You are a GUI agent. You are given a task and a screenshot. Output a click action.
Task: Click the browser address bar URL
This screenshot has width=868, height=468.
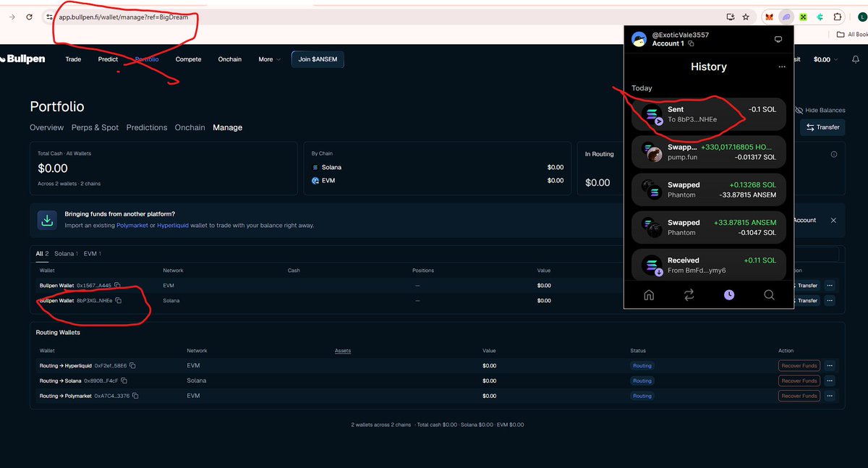pyautogui.click(x=124, y=17)
